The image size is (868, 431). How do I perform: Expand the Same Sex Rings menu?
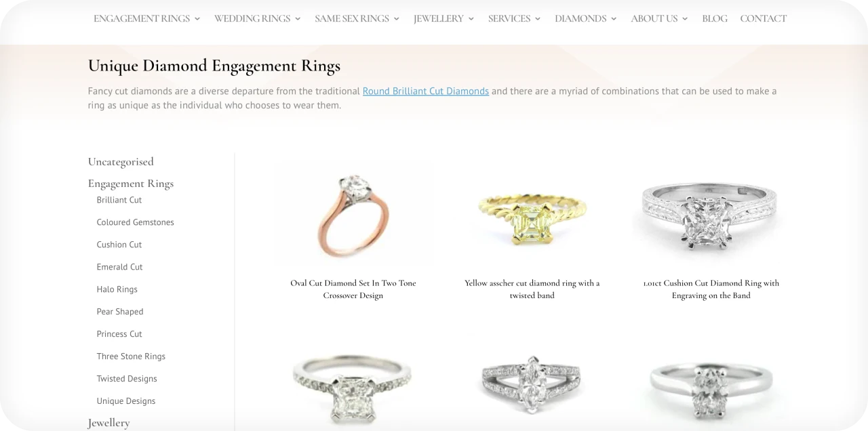click(x=357, y=19)
